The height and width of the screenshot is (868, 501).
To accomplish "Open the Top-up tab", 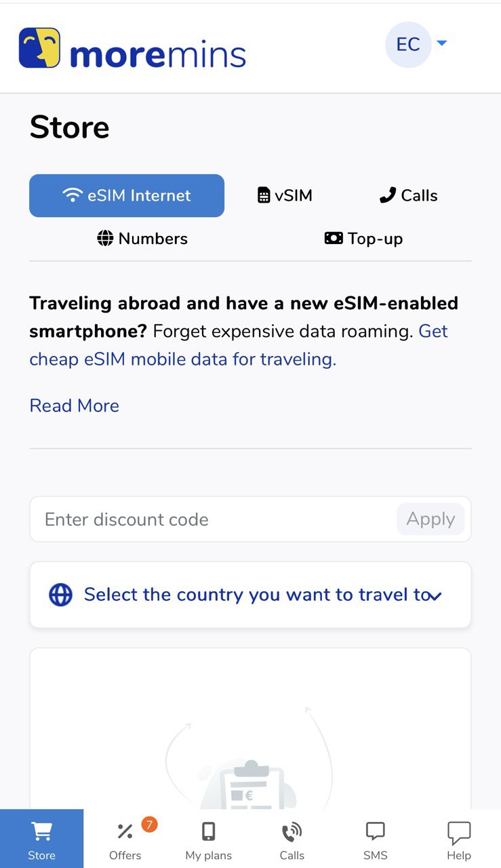I will click(364, 239).
